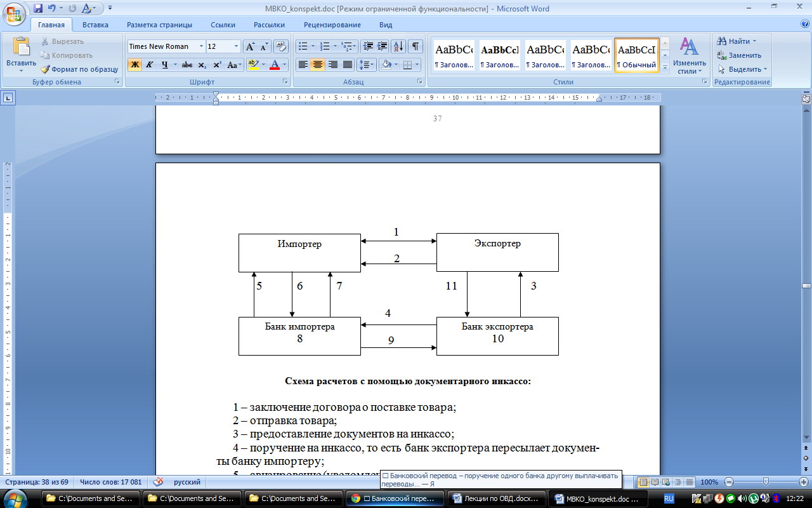This screenshot has width=812, height=508.
Task: Toggle strikethrough formatting
Action: [187, 65]
